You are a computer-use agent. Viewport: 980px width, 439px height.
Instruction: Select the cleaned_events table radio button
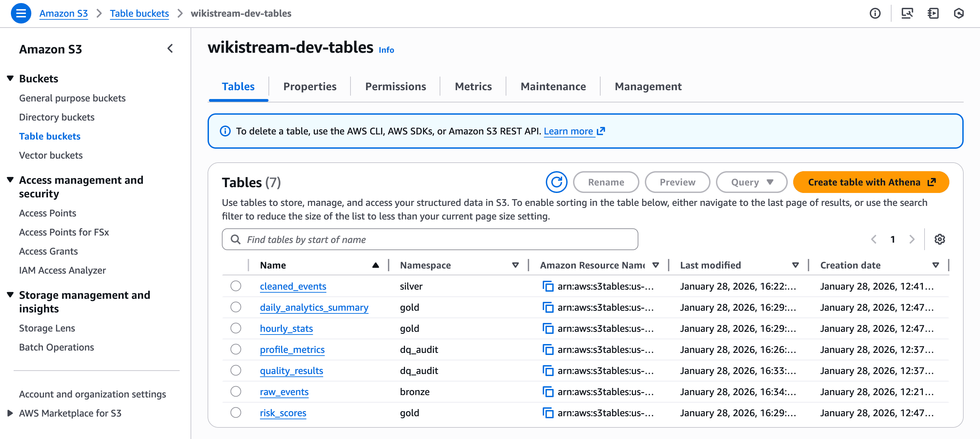pyautogui.click(x=236, y=286)
